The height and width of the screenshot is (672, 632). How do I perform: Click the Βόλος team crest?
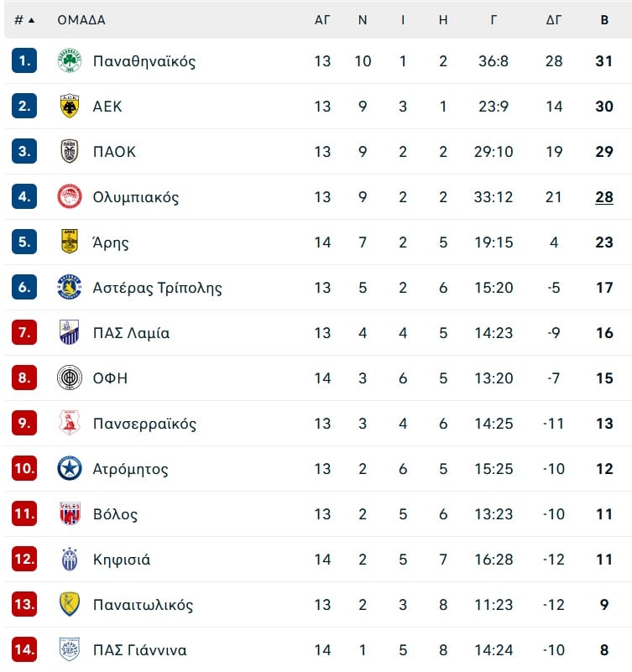(69, 513)
